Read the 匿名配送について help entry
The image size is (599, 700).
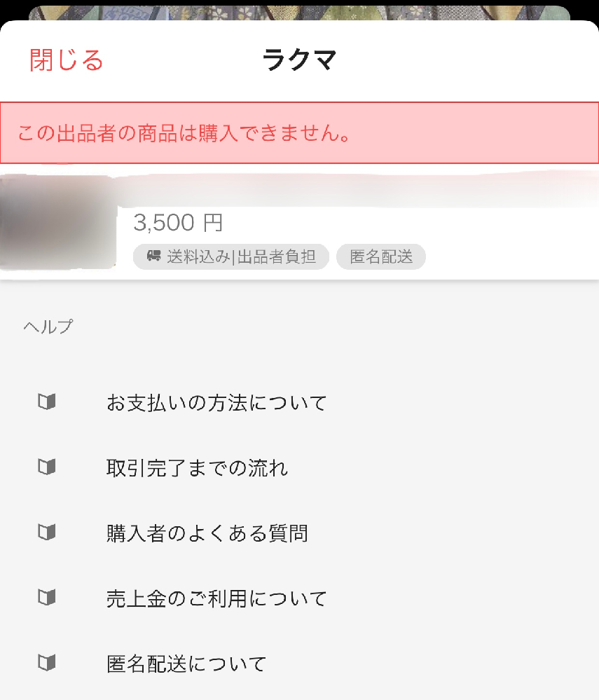pyautogui.click(x=185, y=663)
